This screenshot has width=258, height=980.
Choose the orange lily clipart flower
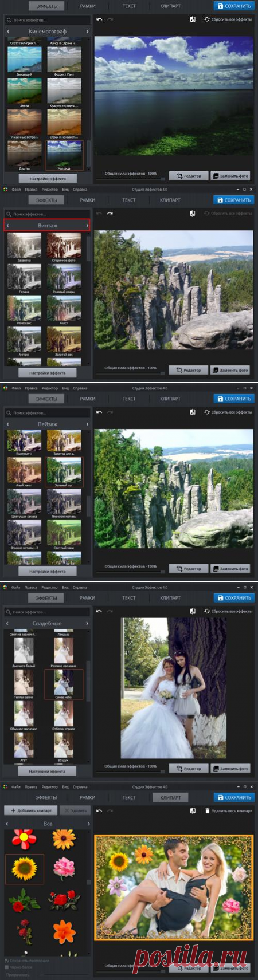coord(64,931)
